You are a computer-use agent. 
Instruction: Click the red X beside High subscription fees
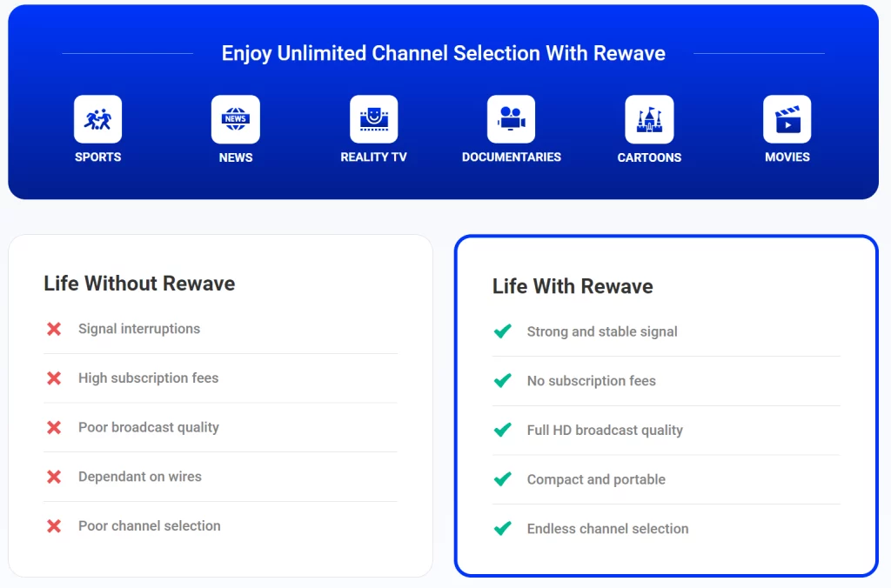[54, 378]
